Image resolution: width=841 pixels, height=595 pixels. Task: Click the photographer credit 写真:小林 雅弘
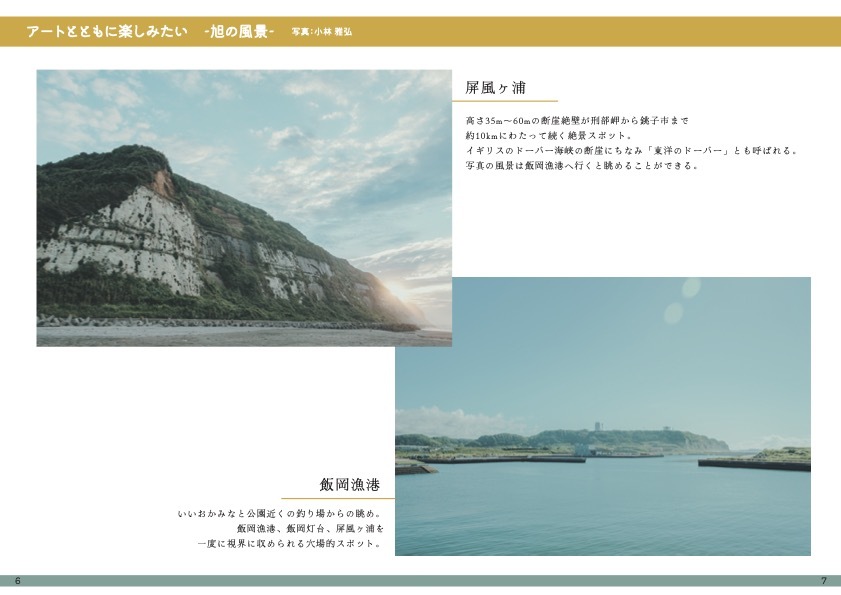(321, 32)
